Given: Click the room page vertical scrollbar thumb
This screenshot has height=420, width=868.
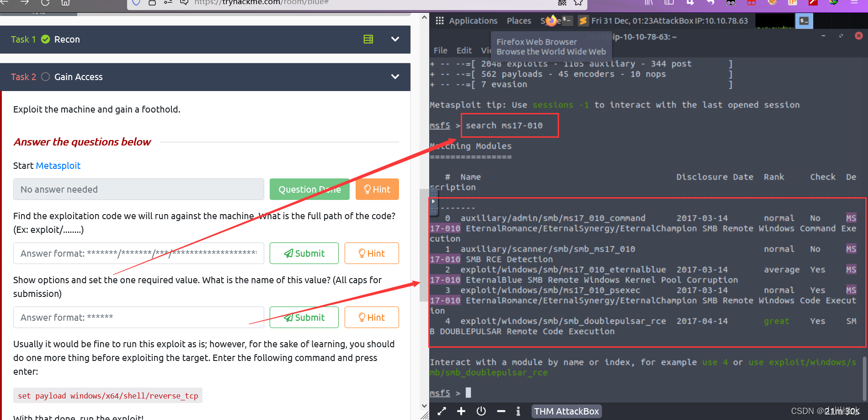Looking at the screenshot, I should (423, 245).
